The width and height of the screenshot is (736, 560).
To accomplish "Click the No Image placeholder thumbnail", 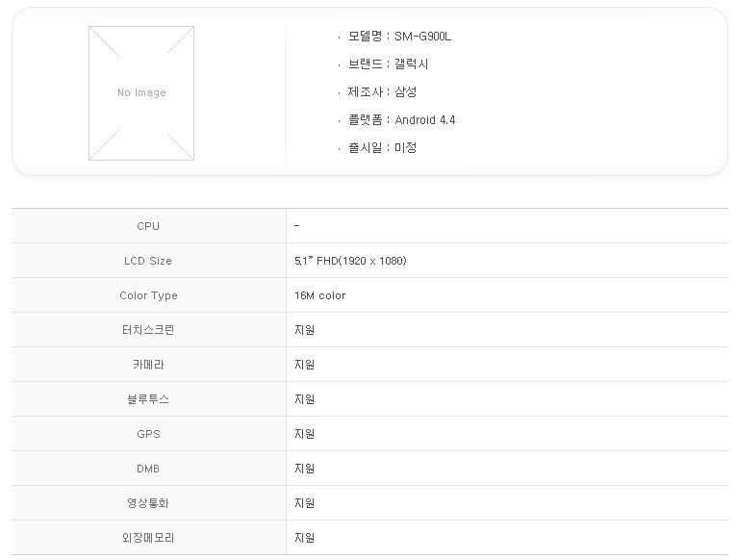I will [141, 93].
